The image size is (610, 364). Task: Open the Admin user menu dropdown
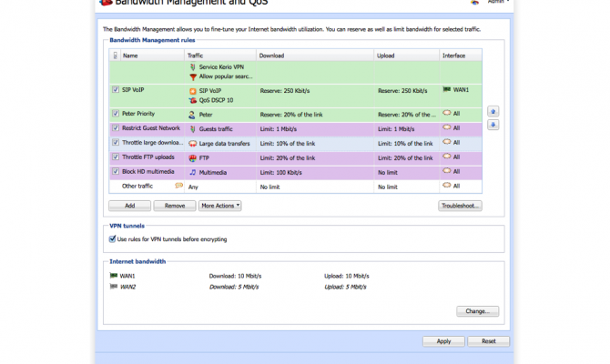(x=499, y=2)
